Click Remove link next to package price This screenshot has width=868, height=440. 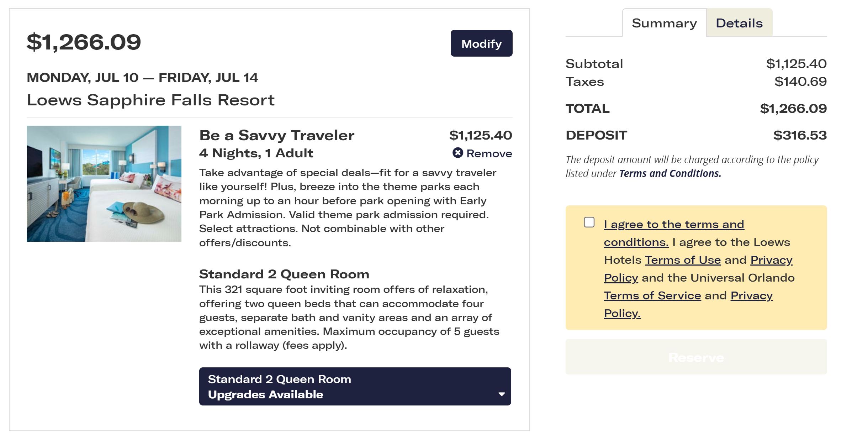[x=489, y=153]
